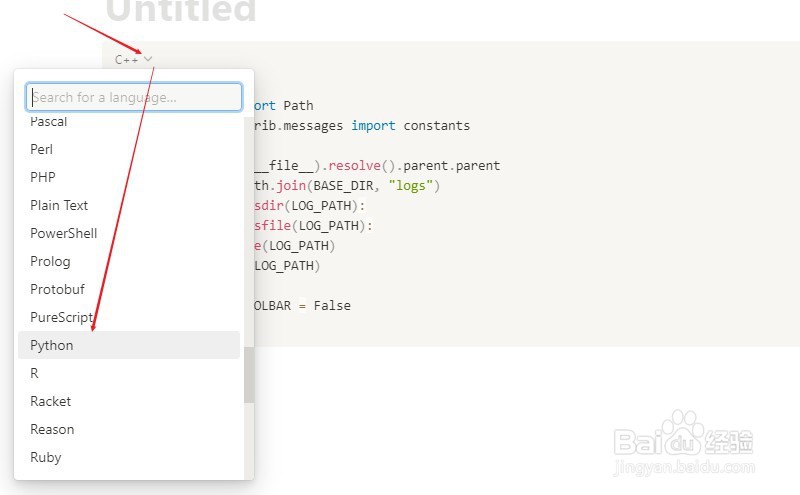800x495 pixels.
Task: Choose Perl as the code language
Action: point(42,149)
